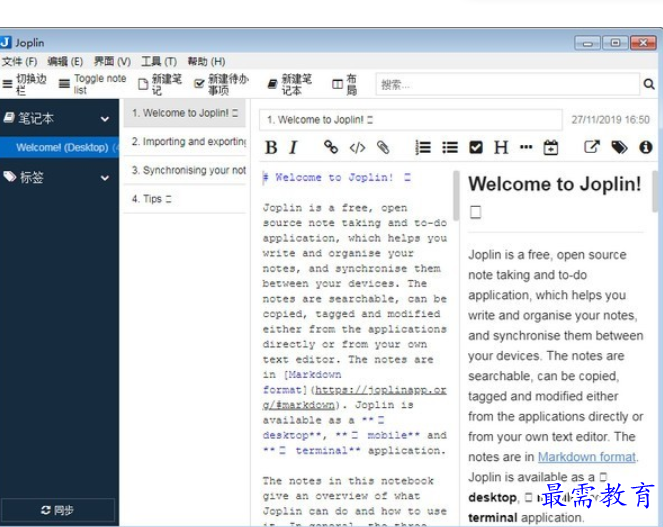Insert a checkbox item from the toolbar
663x527 pixels.
click(x=476, y=147)
